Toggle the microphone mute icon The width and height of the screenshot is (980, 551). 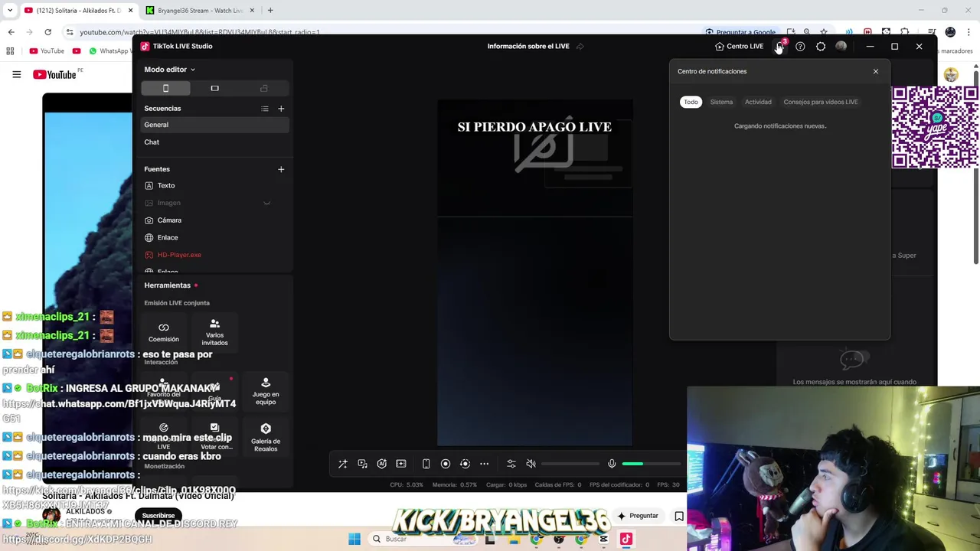(x=612, y=464)
